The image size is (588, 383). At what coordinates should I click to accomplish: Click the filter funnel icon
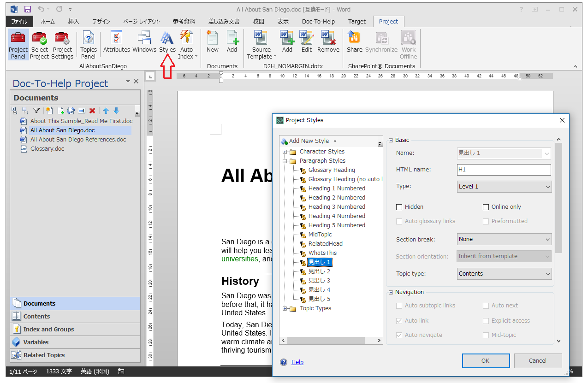click(36, 111)
